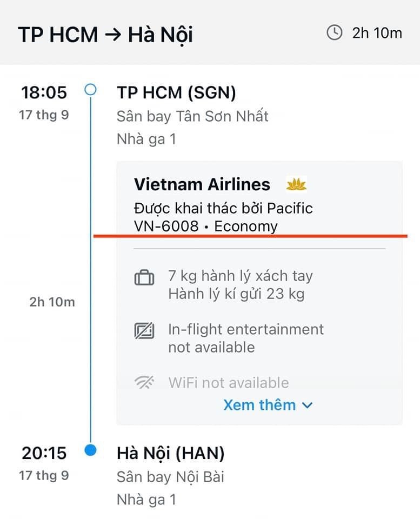Click the crossed-out WiFi icon
420x519 pixels.
point(144,382)
